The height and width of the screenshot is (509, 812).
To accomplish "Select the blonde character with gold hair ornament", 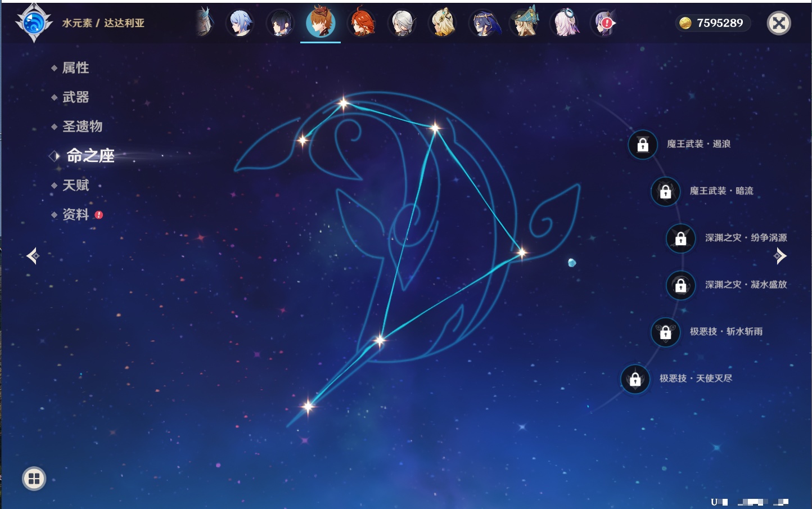I will pyautogui.click(x=443, y=23).
